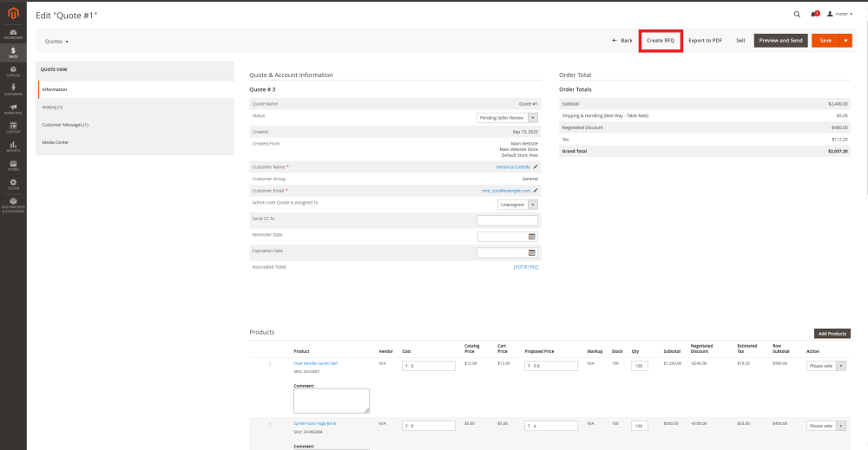The image size is (868, 450).
Task: Focus the Comment box for Dual Handle Cardio Ball
Action: tap(331, 401)
